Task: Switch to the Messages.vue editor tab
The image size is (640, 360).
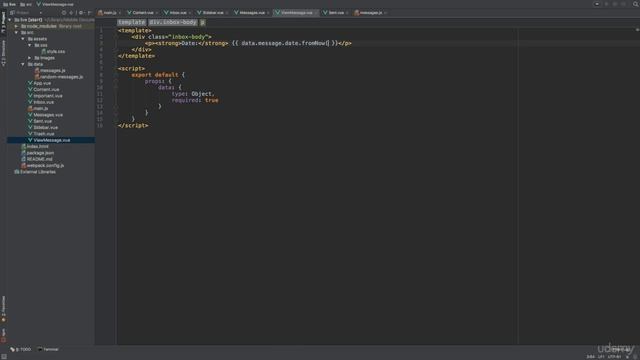Action: (x=251, y=13)
